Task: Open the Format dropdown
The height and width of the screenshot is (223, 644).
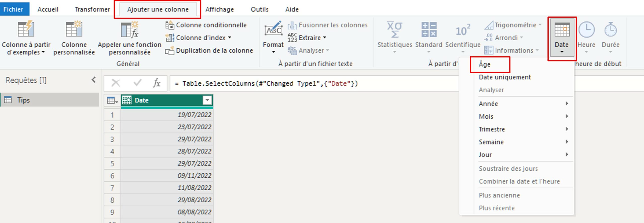Action: point(273,37)
